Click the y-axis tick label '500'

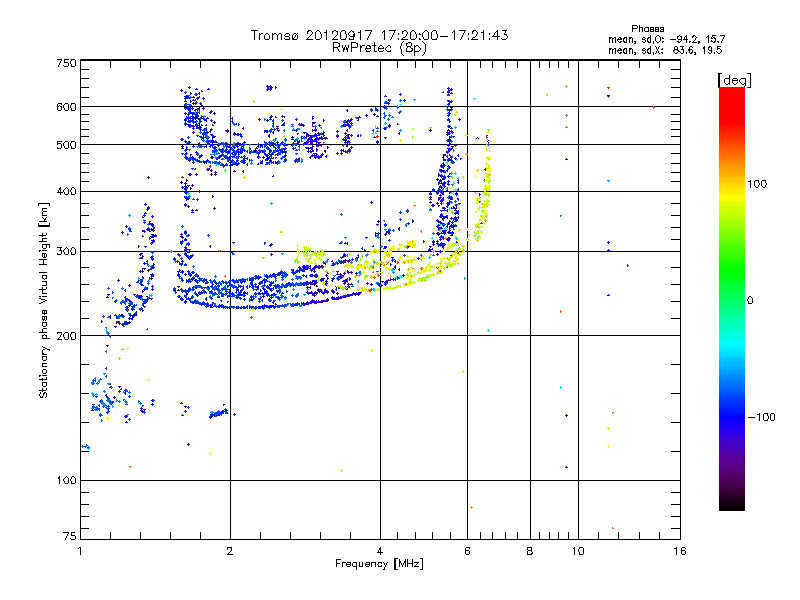click(x=66, y=145)
